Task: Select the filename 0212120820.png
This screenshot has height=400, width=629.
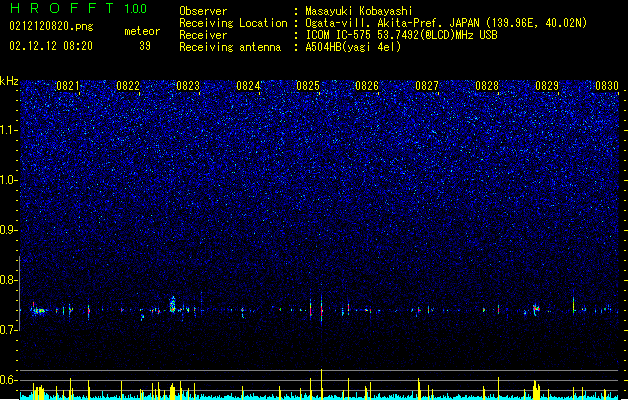Action: pos(51,26)
